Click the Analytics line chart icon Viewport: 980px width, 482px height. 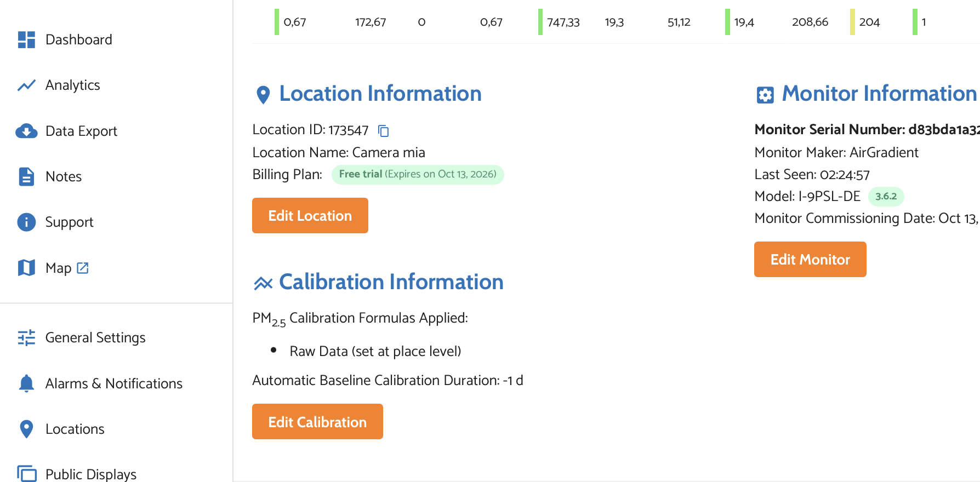click(x=26, y=85)
